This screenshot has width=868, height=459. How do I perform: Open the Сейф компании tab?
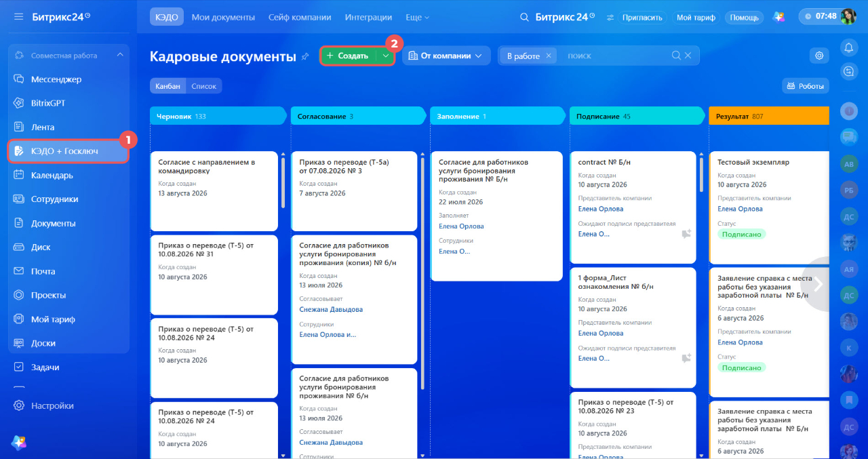click(300, 17)
